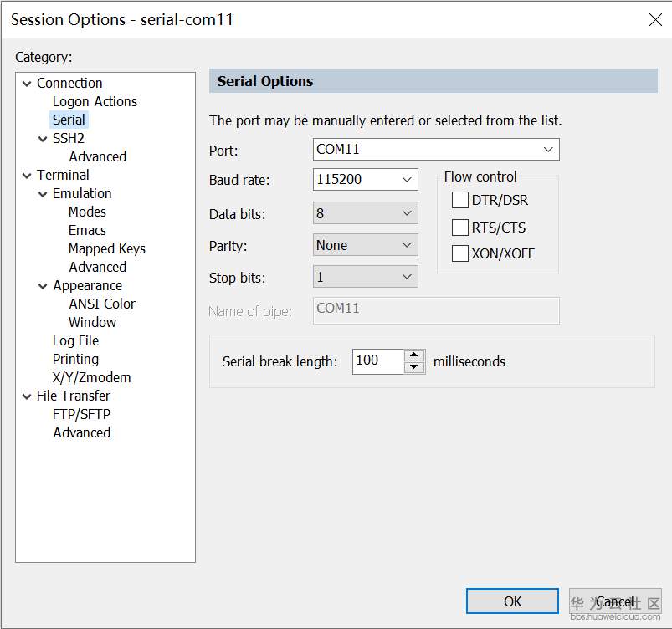Collapse the File Transfer tree node
Viewport: 672px width, 629px height.
tap(27, 396)
